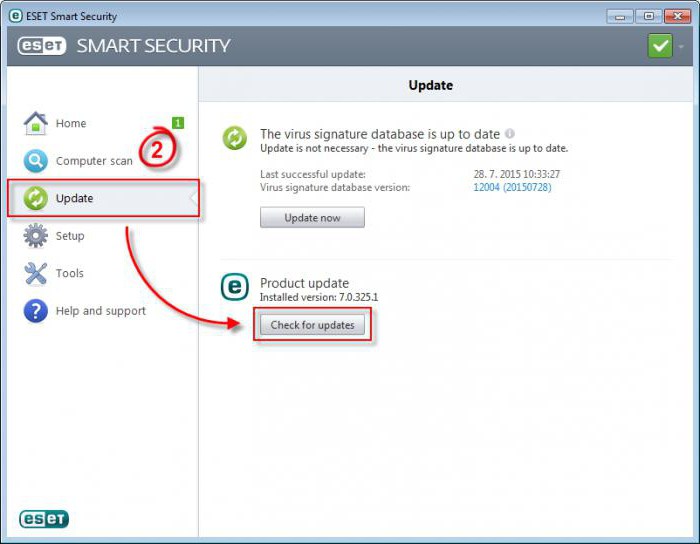
Task: Click the Product update heading
Action: coord(304,283)
